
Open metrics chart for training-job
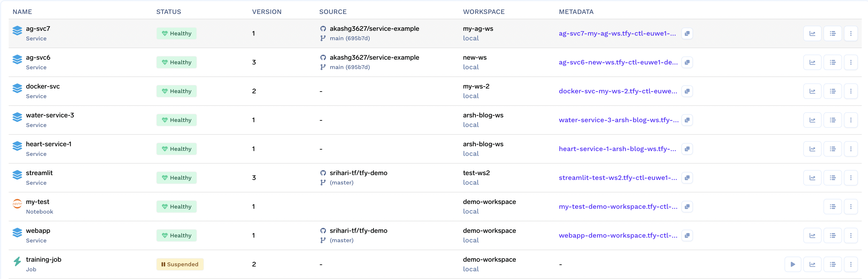812,264
